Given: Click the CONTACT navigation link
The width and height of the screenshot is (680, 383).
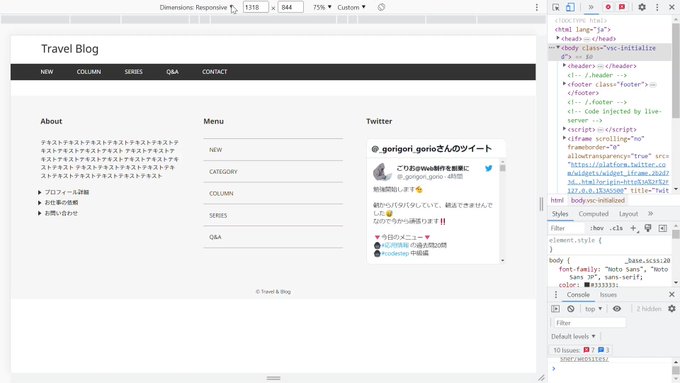Looking at the screenshot, I should (214, 72).
